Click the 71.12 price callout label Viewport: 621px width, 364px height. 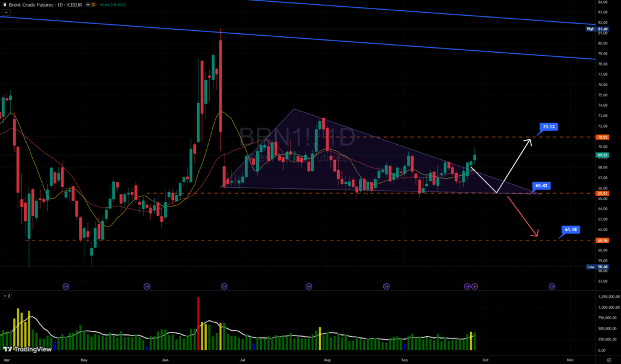coord(548,127)
